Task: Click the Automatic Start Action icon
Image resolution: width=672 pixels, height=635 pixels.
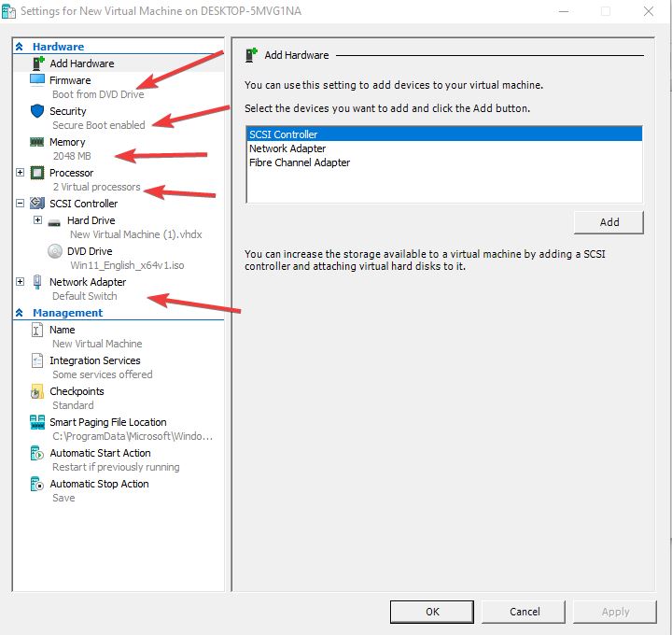Action: click(x=36, y=453)
